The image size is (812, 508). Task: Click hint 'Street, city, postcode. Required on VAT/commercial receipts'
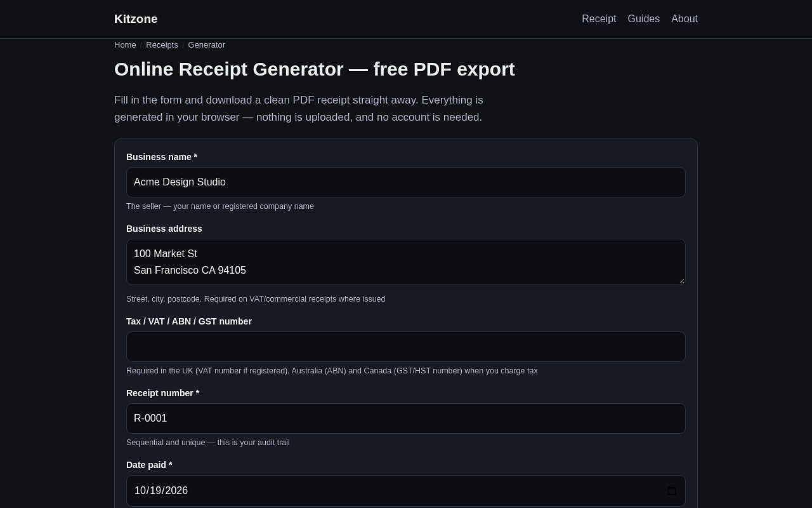[256, 299]
